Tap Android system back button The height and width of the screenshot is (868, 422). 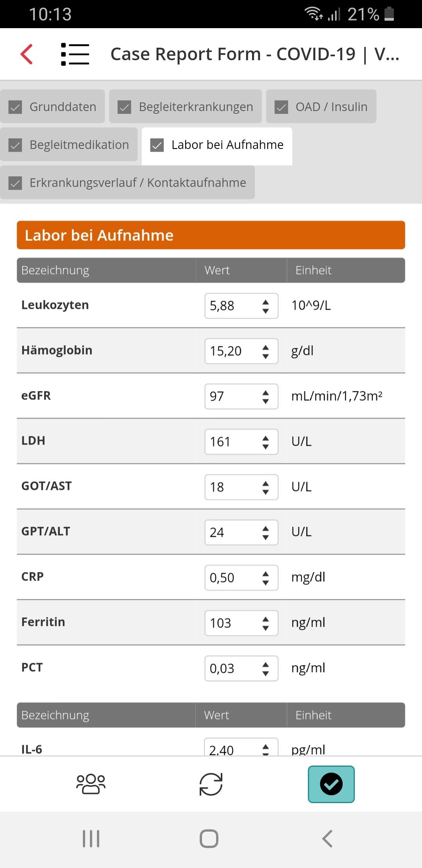click(327, 839)
